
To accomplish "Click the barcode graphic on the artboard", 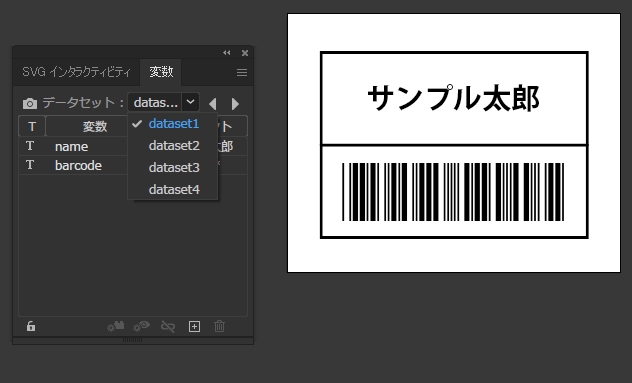I will tap(453, 192).
